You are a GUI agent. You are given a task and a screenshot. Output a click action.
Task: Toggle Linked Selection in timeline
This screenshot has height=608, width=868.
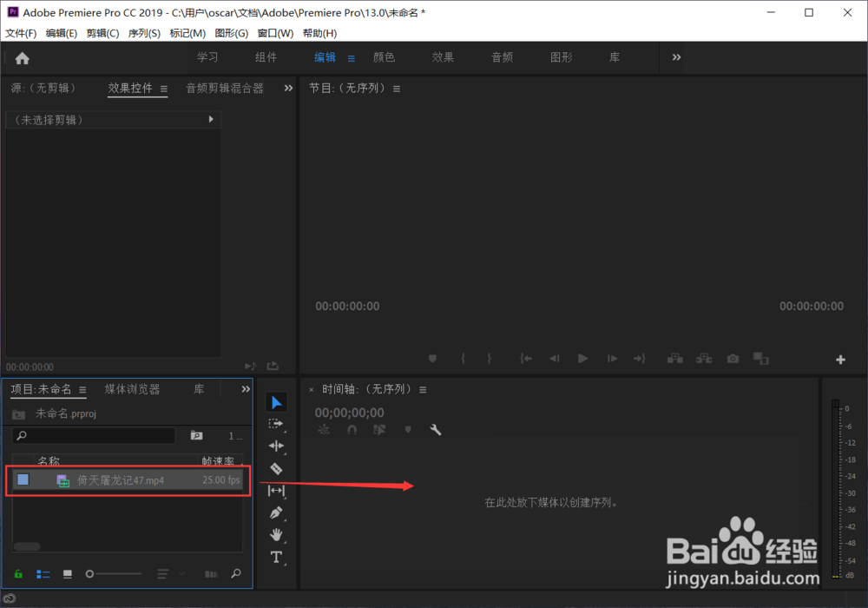379,429
